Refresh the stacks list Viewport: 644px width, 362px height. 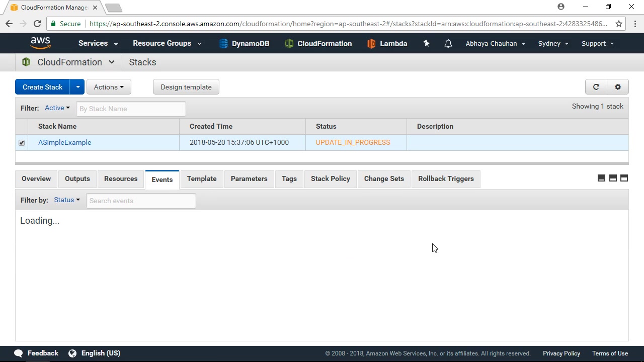click(x=596, y=87)
